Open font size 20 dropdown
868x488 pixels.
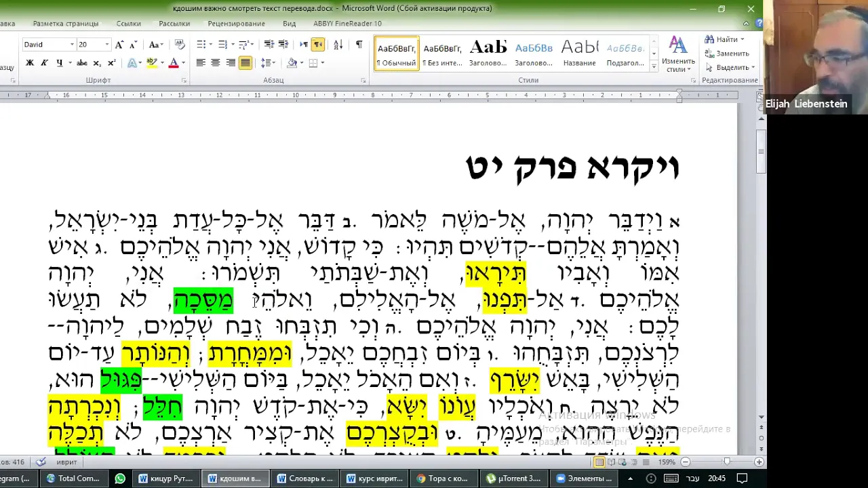tap(106, 45)
